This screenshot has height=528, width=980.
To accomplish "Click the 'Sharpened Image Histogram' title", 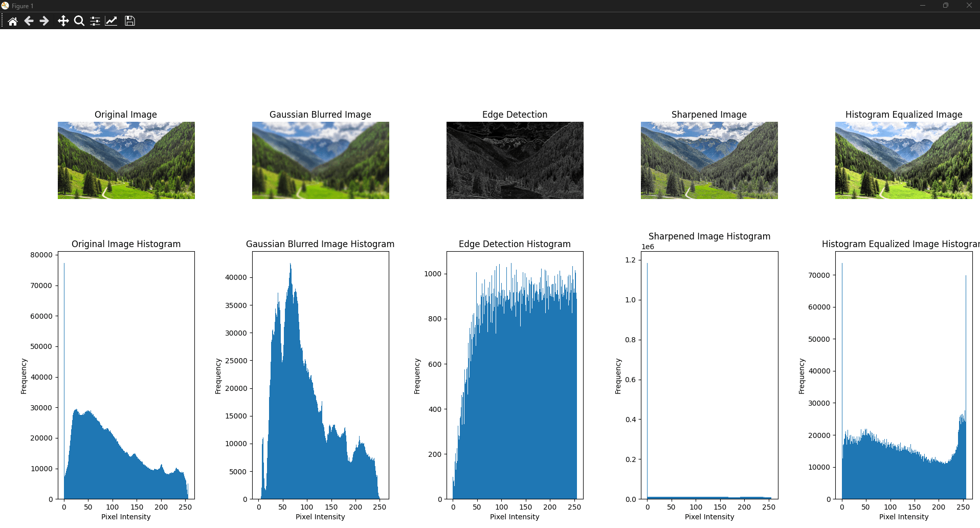I will pyautogui.click(x=709, y=236).
